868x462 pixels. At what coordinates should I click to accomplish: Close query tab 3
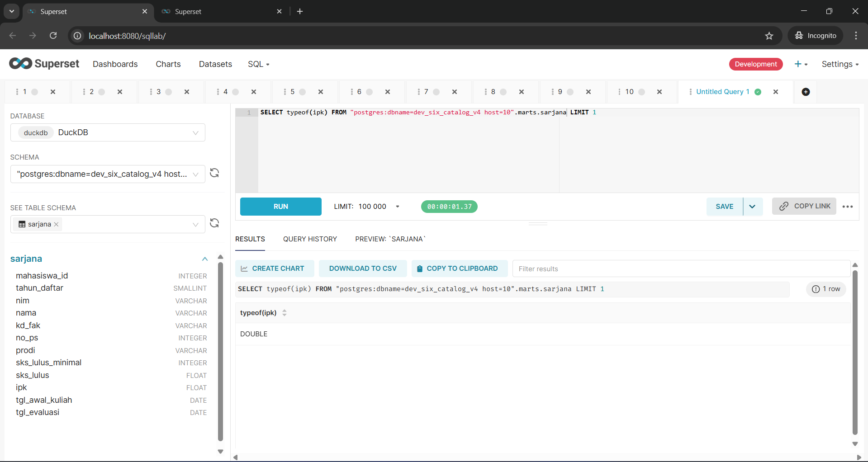click(187, 92)
